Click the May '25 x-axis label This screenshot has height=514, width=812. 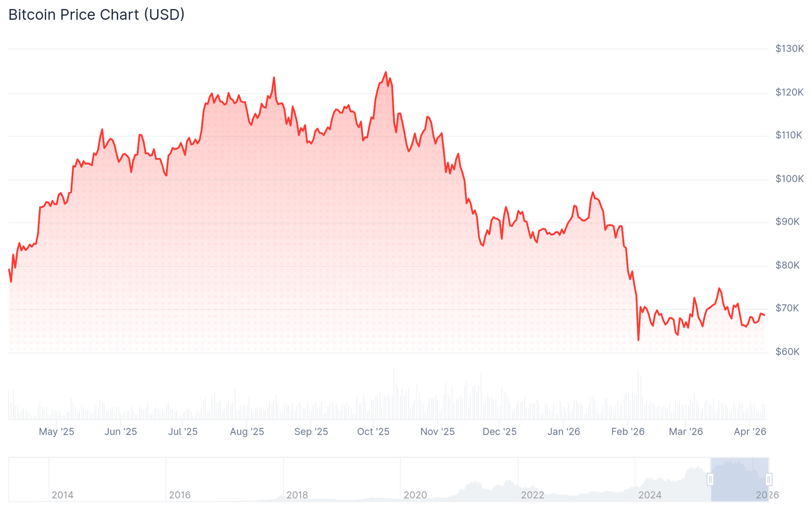(x=56, y=432)
